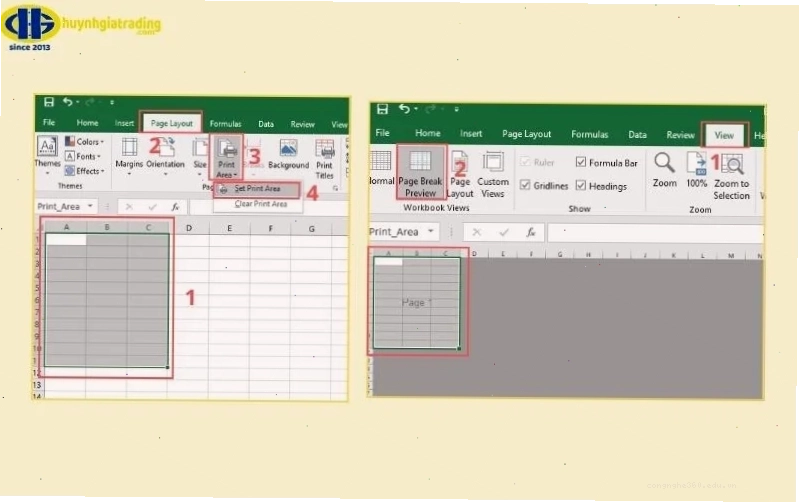Click insert function fx in right window

[530, 232]
